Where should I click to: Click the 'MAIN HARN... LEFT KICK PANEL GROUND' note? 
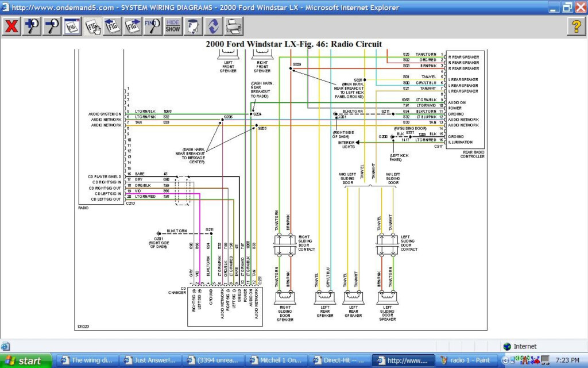[349, 90]
